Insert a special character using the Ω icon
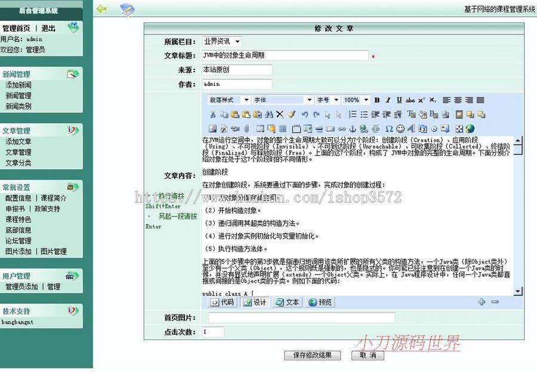This screenshot has width=537, height=392. click(388, 128)
